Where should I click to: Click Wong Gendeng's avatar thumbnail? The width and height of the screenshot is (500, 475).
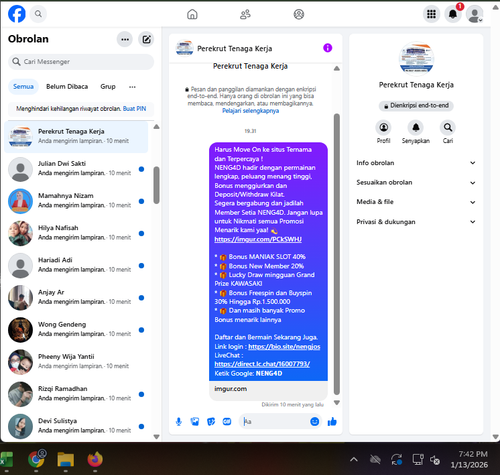(x=20, y=330)
